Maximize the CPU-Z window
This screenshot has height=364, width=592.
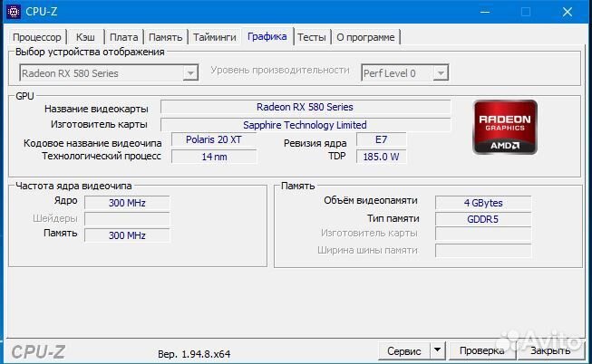[525, 12]
